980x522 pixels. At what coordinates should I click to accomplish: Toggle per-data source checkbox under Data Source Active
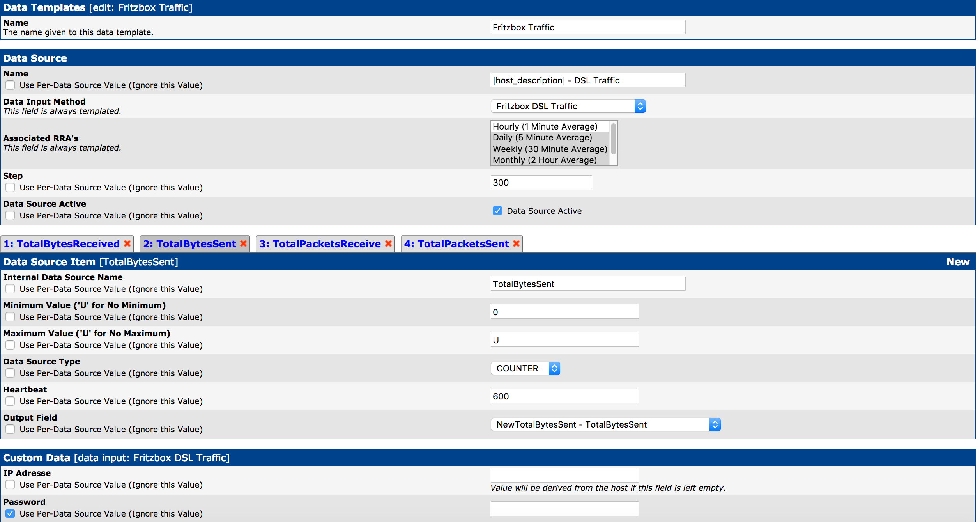point(10,215)
